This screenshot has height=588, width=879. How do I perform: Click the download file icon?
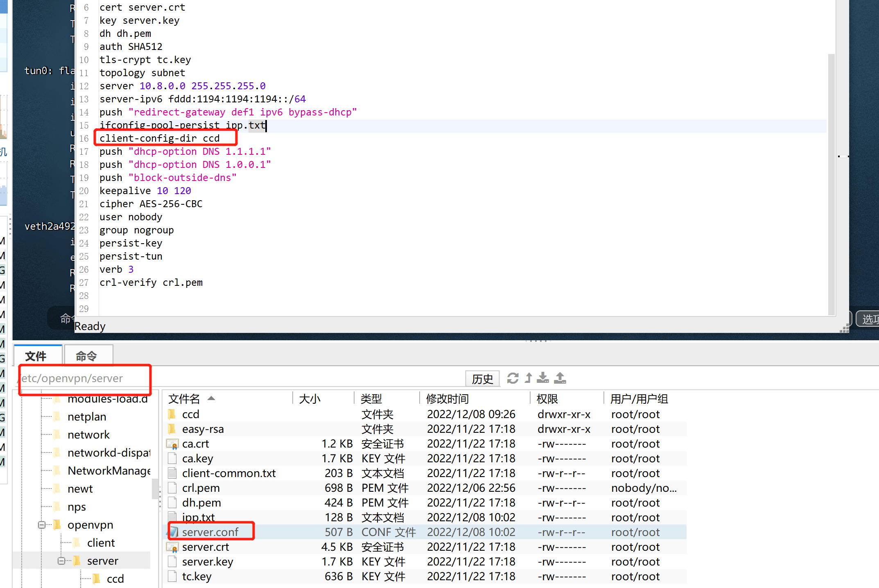coord(543,378)
